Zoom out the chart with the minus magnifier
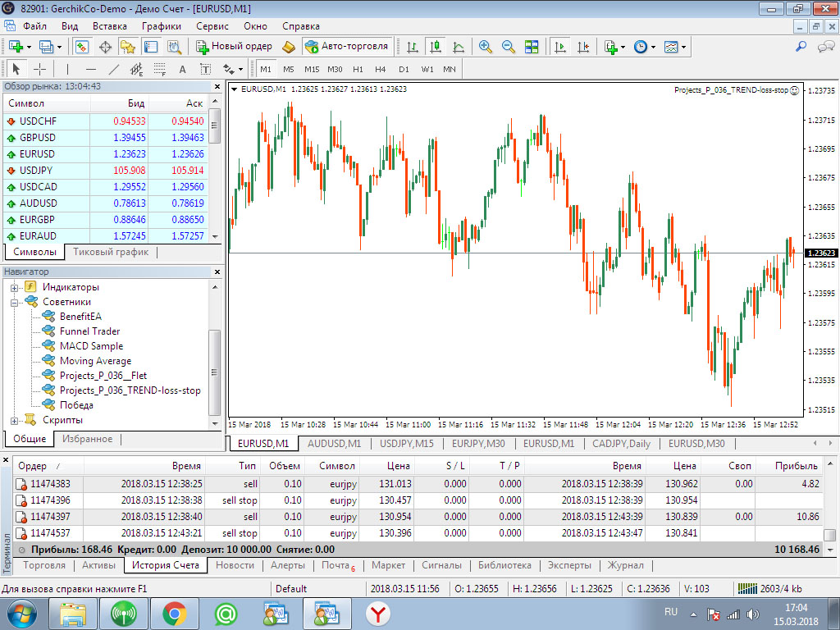The height and width of the screenshot is (630, 840). click(509, 47)
